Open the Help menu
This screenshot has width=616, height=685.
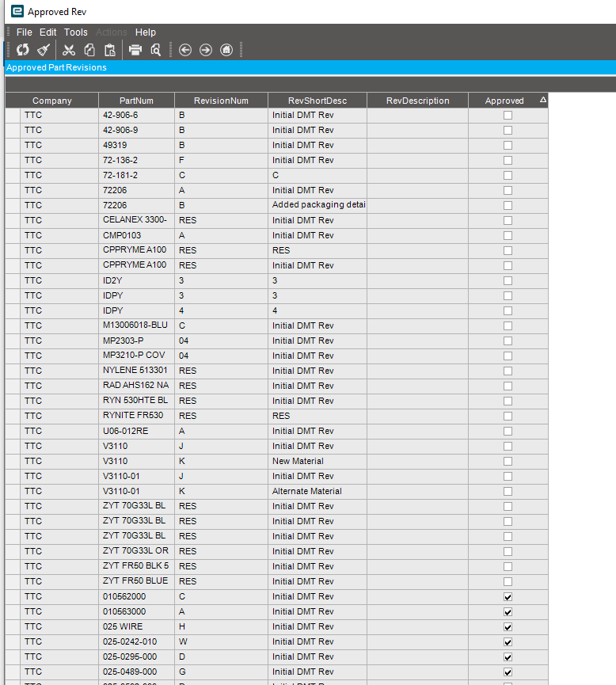pos(145,32)
